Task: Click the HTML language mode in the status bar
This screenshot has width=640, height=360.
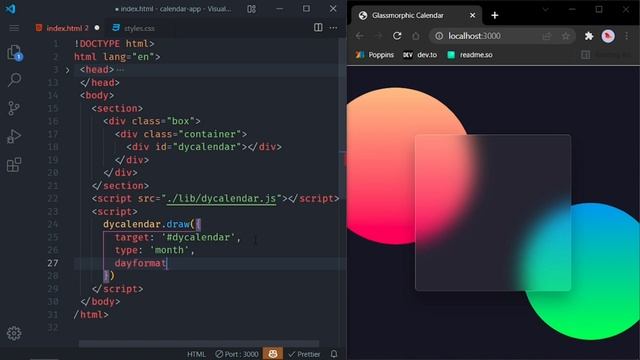Action: point(196,354)
